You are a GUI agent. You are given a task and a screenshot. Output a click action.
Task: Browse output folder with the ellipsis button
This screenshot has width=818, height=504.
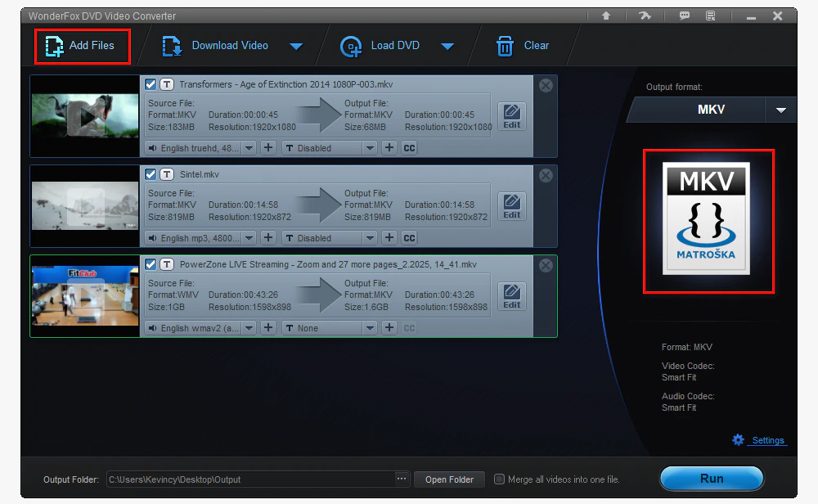[401, 479]
